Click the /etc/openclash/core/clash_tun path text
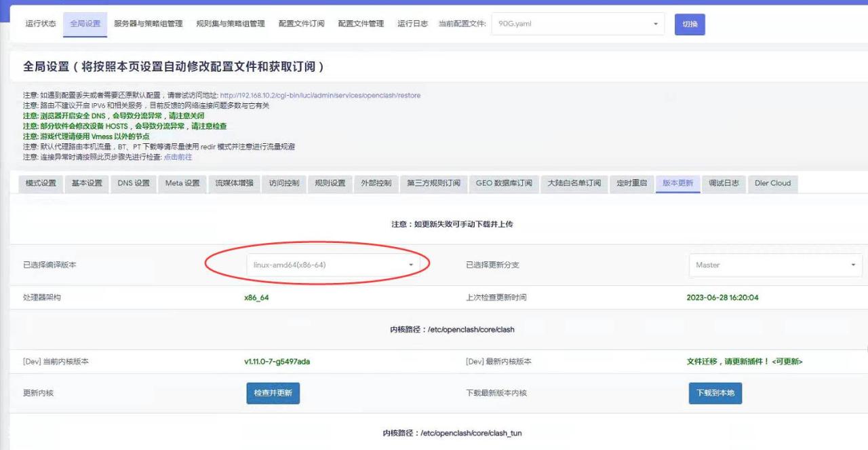 (471, 433)
